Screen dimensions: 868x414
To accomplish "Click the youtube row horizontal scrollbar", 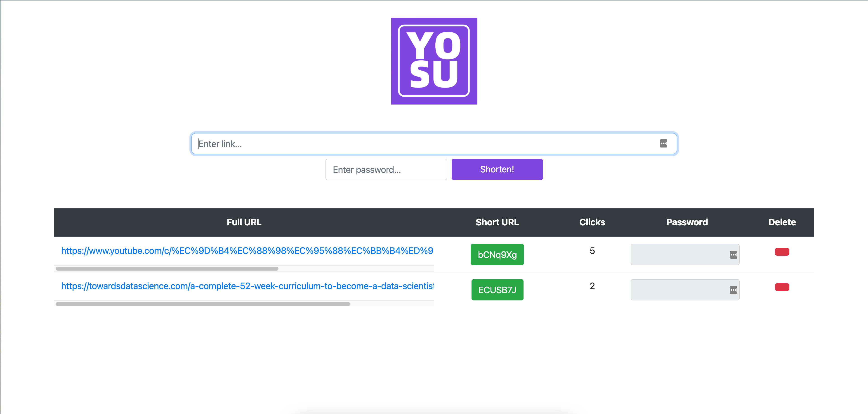I will tap(167, 269).
